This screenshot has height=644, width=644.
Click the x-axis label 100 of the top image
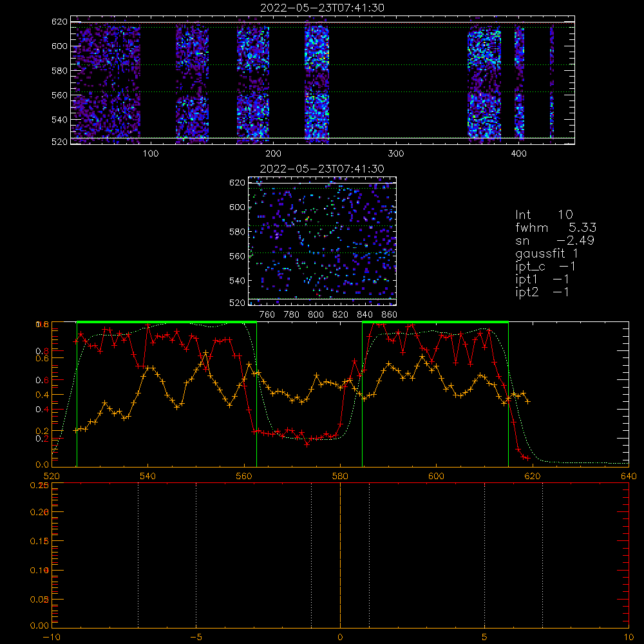tap(151, 154)
